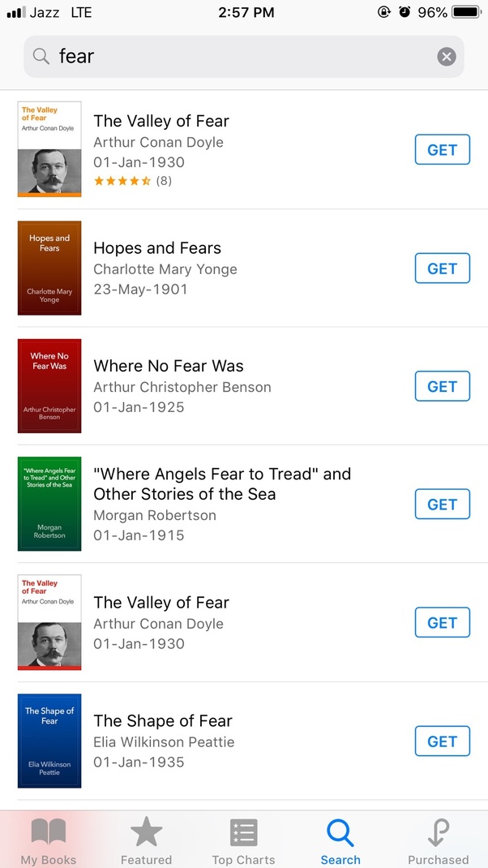This screenshot has height=868, width=488.
Task: Get the Hopes and Fears book
Action: pyautogui.click(x=442, y=268)
